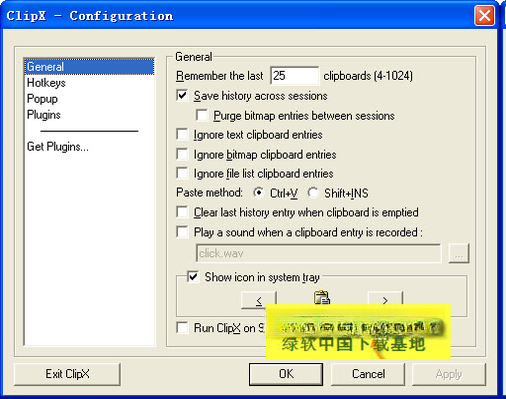
Task: Click the click.wav sound file field
Action: tap(319, 254)
